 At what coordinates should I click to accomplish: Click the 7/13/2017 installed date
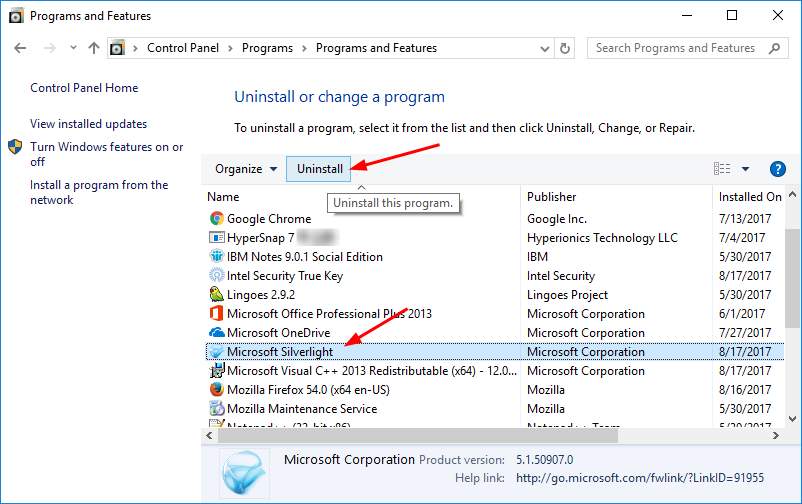click(x=745, y=218)
